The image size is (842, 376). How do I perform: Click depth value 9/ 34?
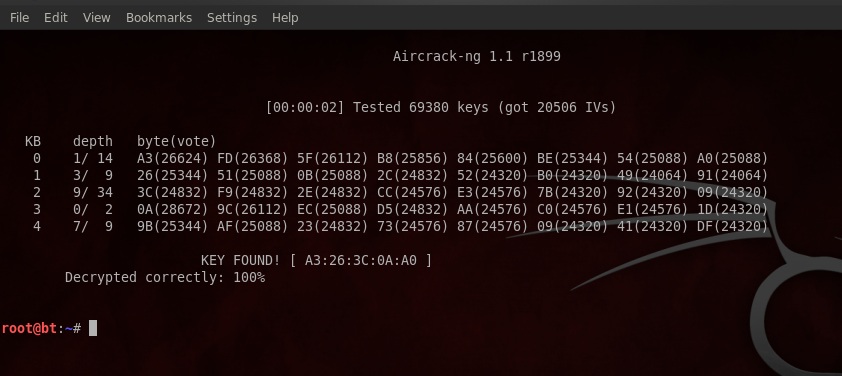point(93,192)
